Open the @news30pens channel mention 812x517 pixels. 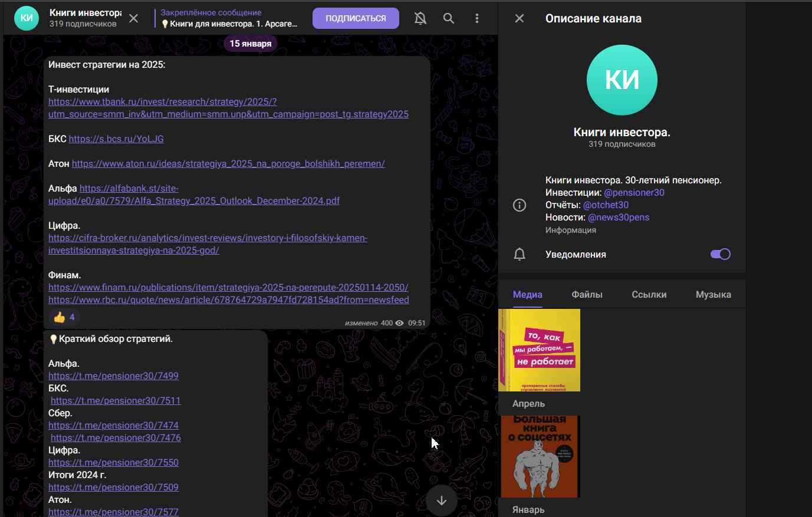(619, 218)
